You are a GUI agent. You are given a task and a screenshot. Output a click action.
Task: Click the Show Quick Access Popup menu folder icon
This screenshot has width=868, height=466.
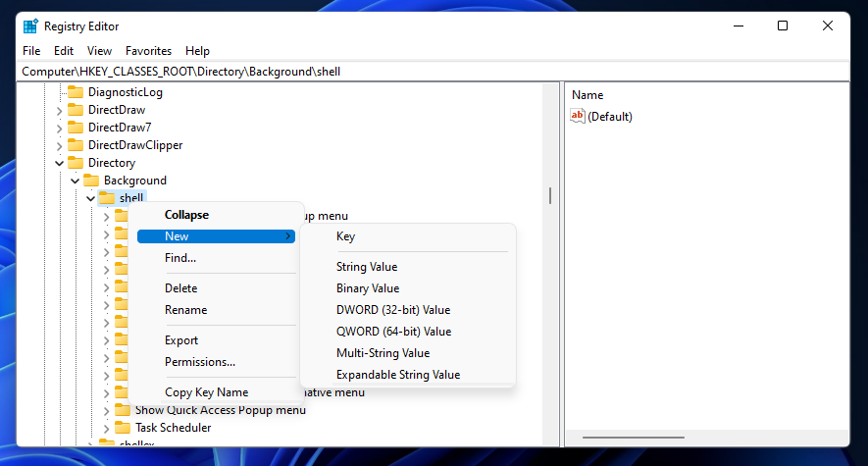click(123, 409)
